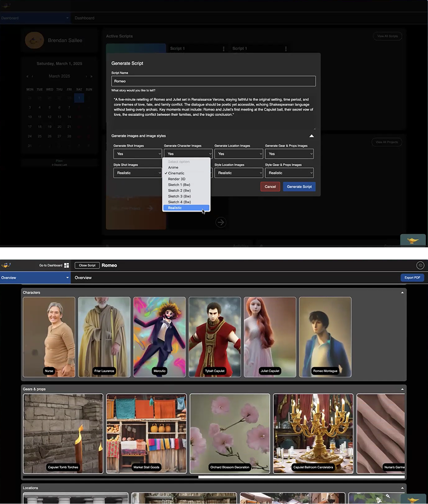Open the round profile icon beside Export PDF
Viewport: 428px width, 504px height.
click(x=420, y=265)
